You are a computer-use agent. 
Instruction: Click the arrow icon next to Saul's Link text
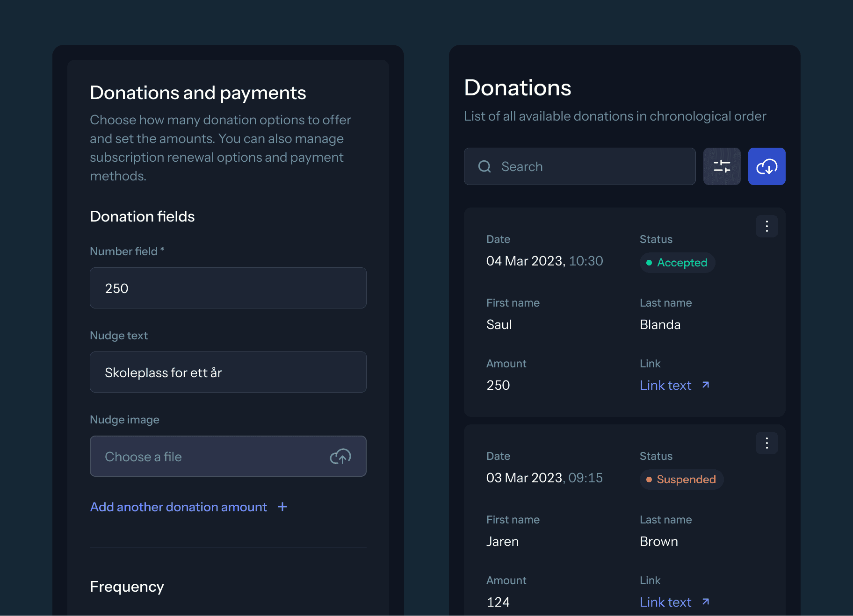[706, 385]
